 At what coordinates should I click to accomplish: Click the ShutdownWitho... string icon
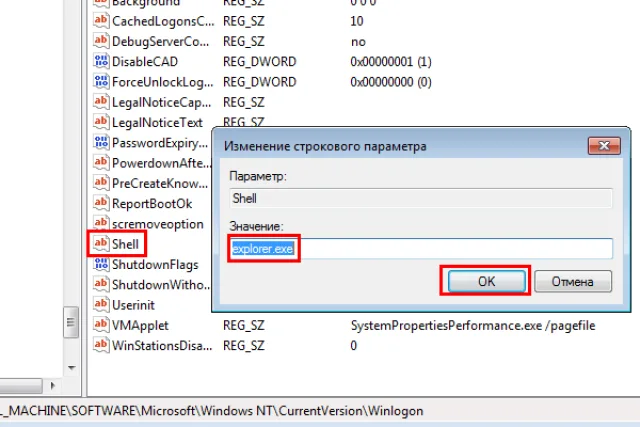click(x=101, y=284)
